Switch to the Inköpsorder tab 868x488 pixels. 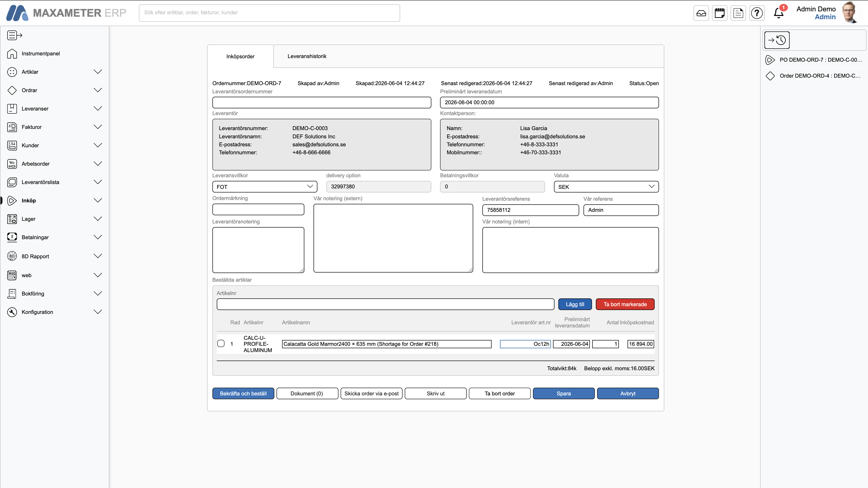click(x=240, y=56)
